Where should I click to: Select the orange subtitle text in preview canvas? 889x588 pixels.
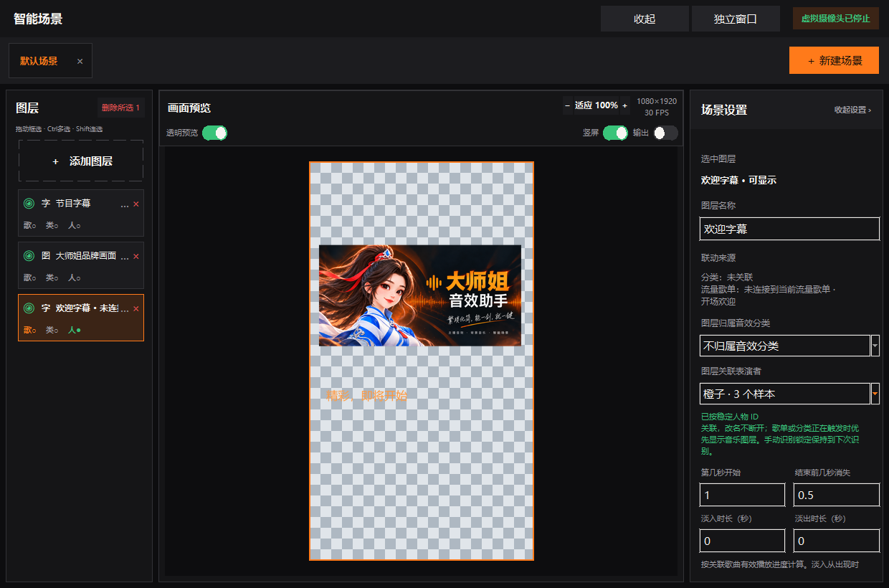coord(366,395)
